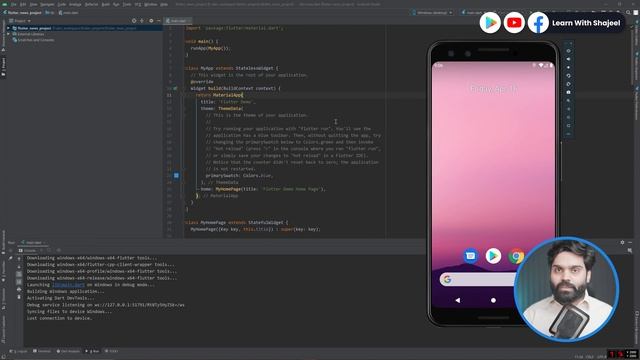The width and height of the screenshot is (640, 360).
Task: Tap the phone's home navigation circle
Action: tap(493, 300)
